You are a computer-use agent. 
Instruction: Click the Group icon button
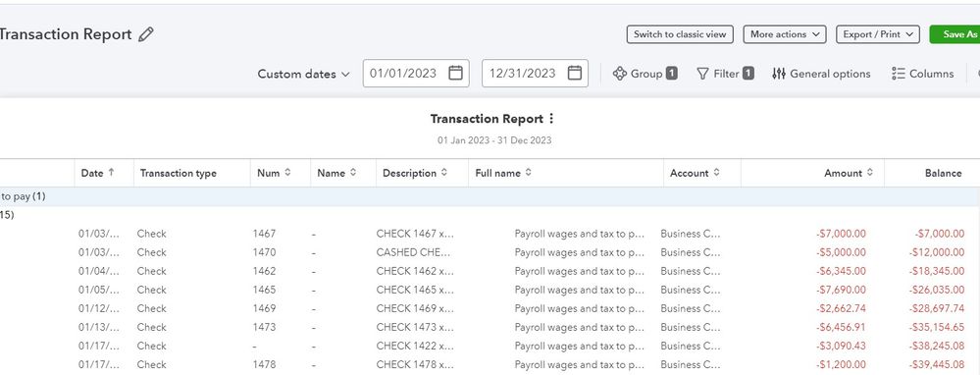point(645,74)
